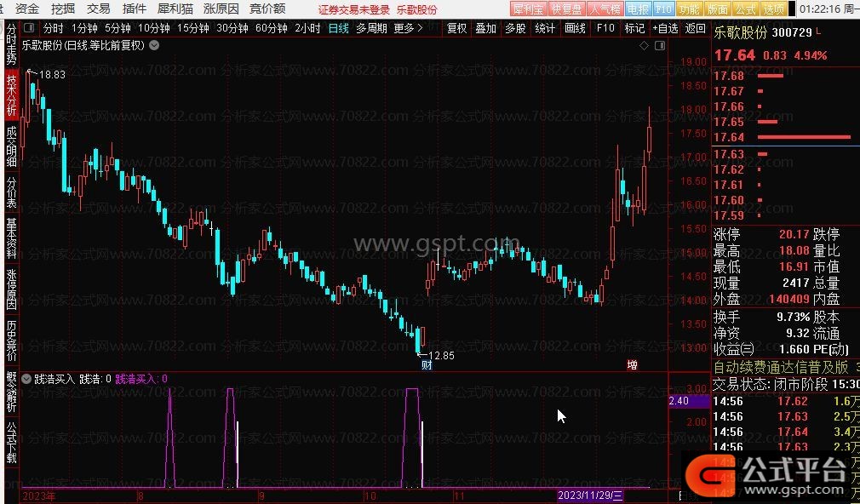Switch to the 分时 period tab
This screenshot has height=504, width=860.
click(x=53, y=28)
